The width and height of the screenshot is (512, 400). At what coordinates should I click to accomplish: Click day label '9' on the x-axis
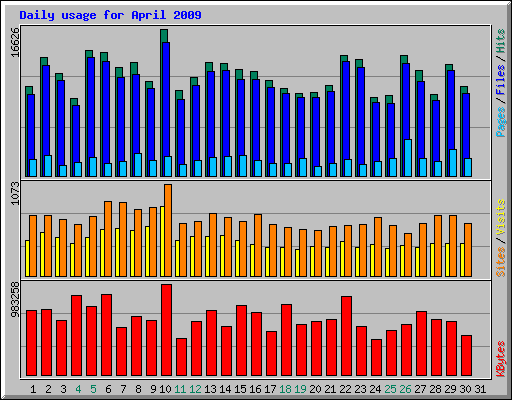click(153, 389)
